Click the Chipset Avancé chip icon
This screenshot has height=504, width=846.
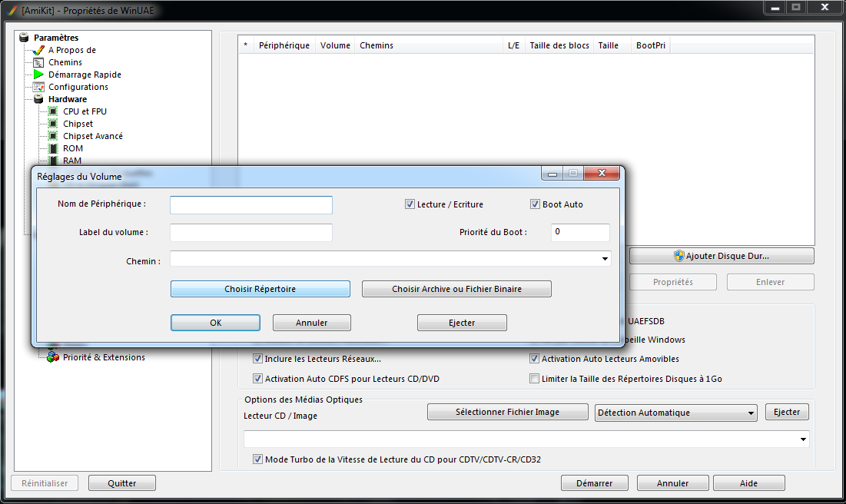(53, 136)
